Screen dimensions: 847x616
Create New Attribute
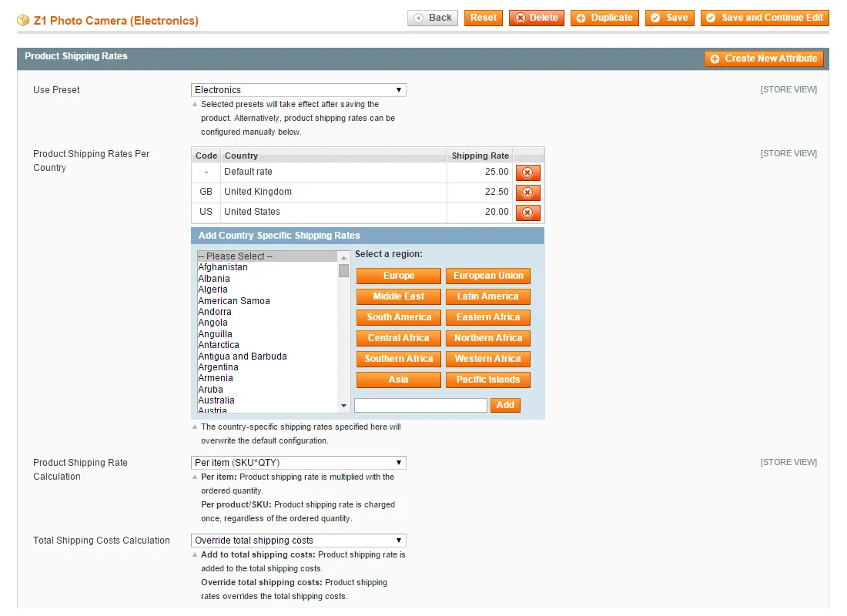point(764,59)
